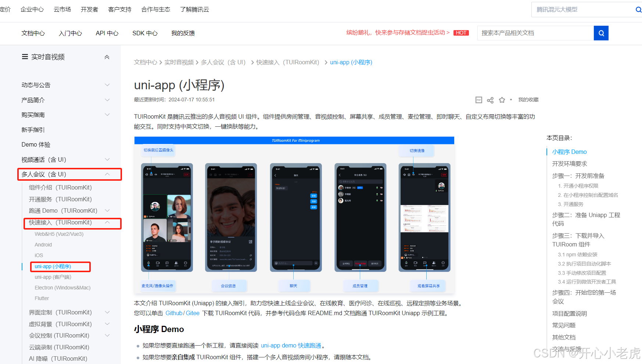Click the 腾讯混元大模型 search field
642x364 pixels.
pos(582,10)
